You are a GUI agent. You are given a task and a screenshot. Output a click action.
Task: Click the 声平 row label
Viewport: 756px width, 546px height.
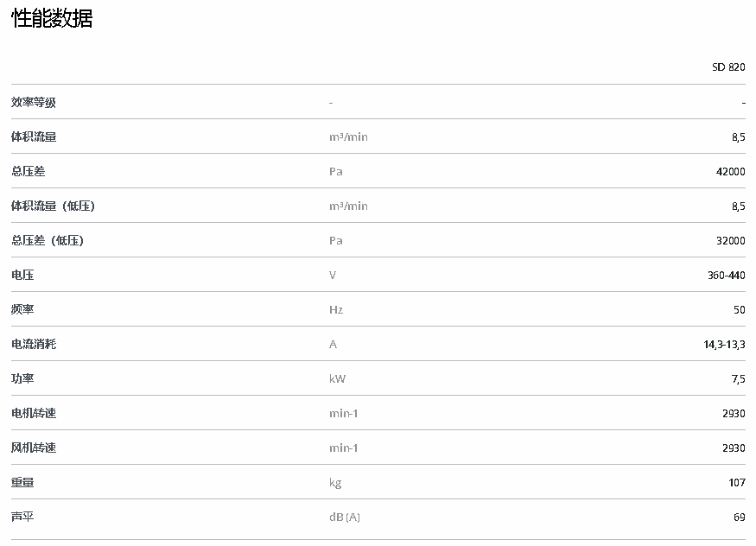click(22, 517)
